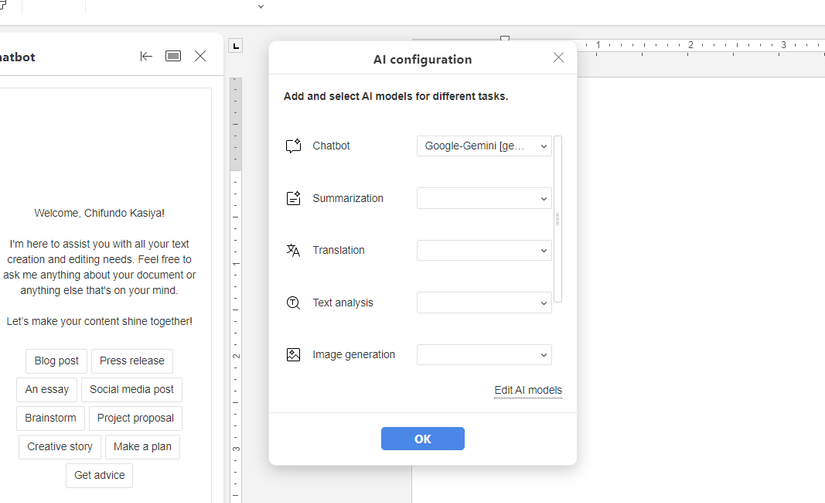Click the Text analysis icon
Viewport: 825px width, 503px height.
tap(293, 302)
